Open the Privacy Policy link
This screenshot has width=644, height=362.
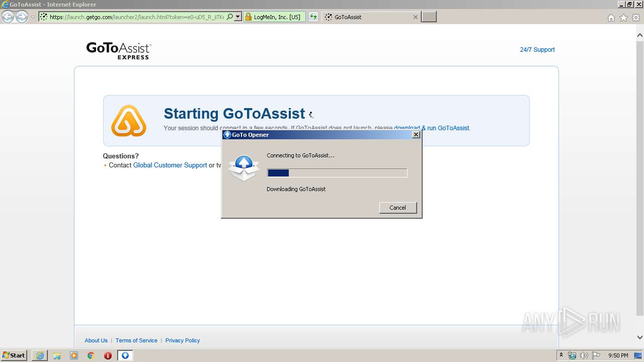click(183, 340)
